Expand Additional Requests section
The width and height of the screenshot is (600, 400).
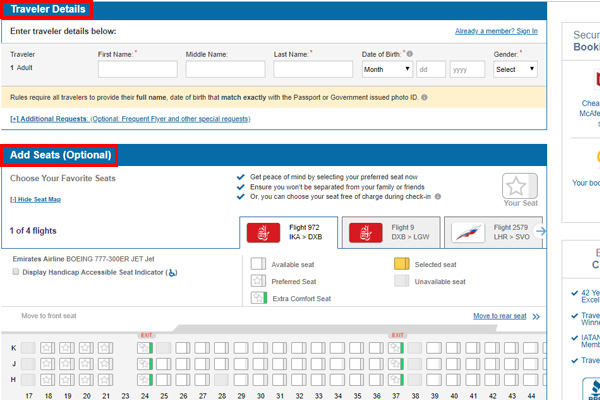point(130,119)
